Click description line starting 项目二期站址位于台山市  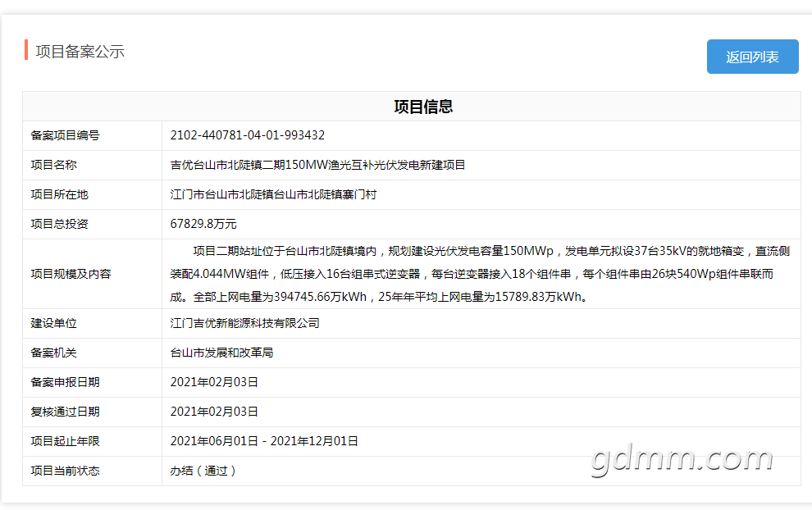coord(491,251)
